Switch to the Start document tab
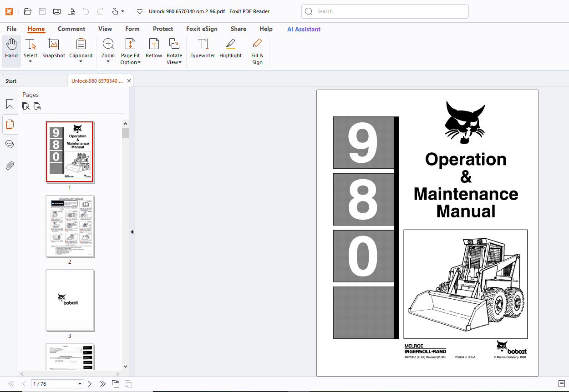The height and width of the screenshot is (392, 569). click(34, 80)
